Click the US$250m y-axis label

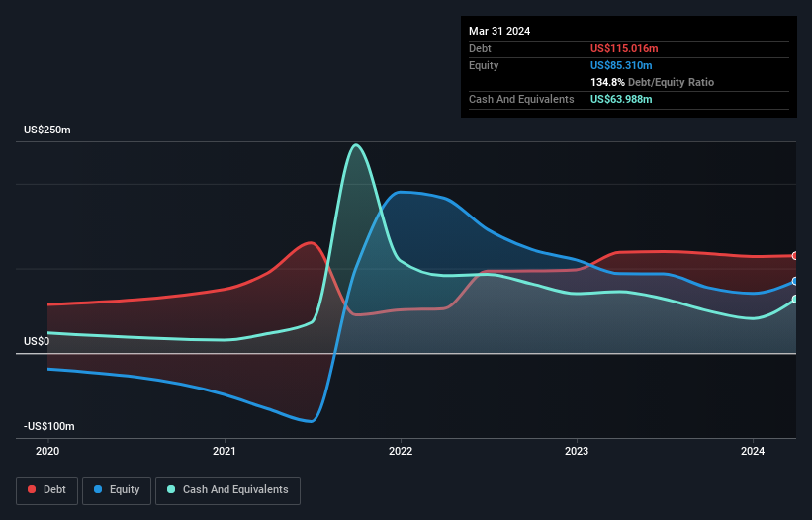(x=47, y=130)
